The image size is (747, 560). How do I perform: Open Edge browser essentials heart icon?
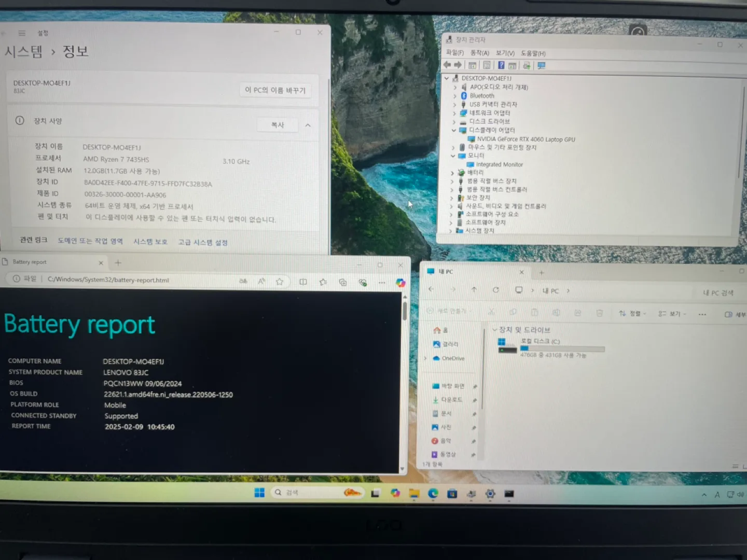(x=363, y=283)
